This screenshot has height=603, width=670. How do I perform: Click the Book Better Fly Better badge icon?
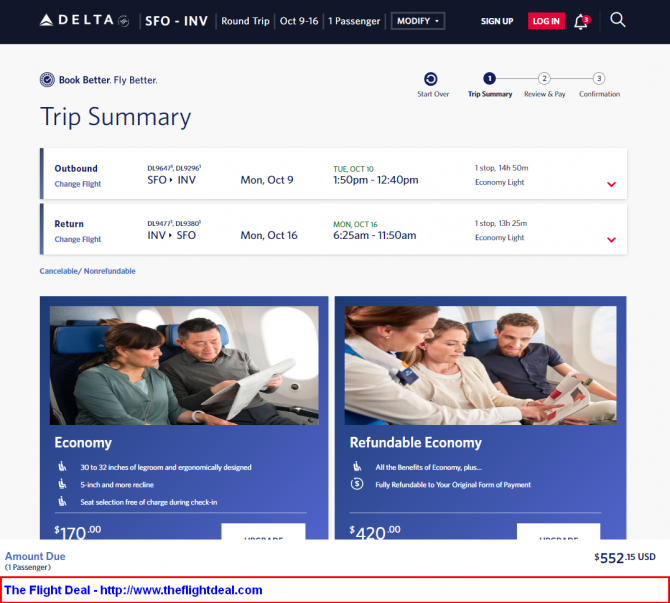tap(47, 80)
